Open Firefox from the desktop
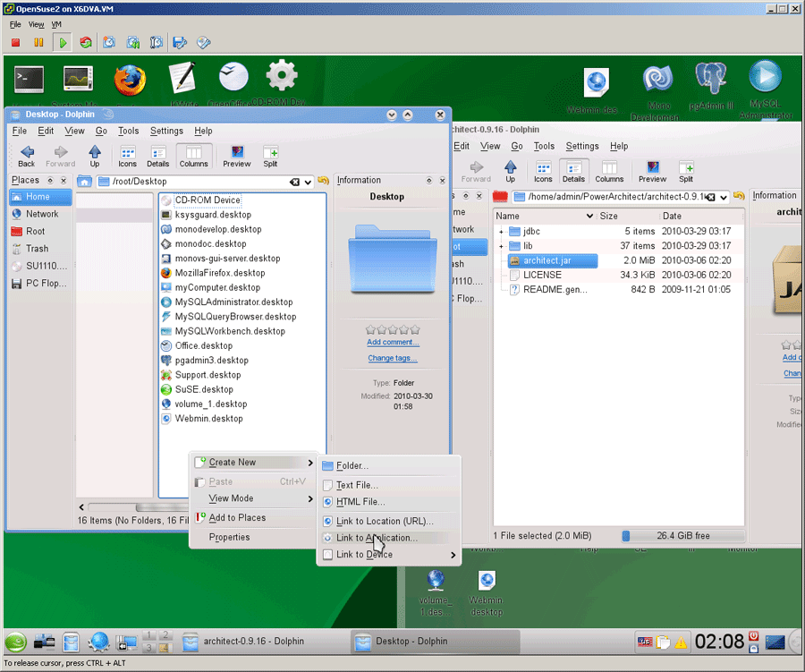 pyautogui.click(x=130, y=81)
